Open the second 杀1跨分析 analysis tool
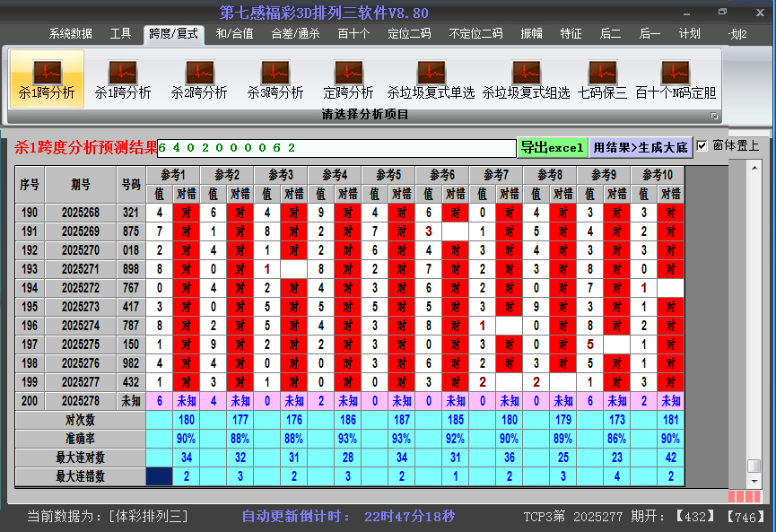The height and width of the screenshot is (532, 776). (x=123, y=79)
